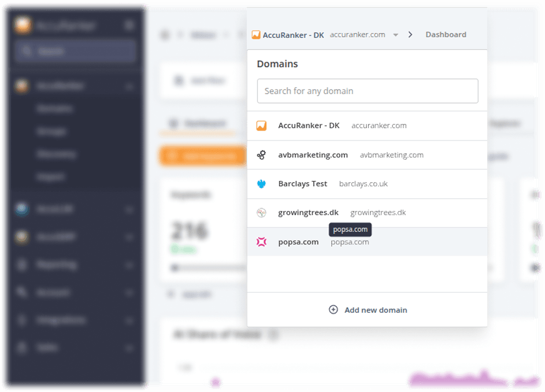Click the blurred orange button left of the panel
The image size is (545, 392).
203,156
